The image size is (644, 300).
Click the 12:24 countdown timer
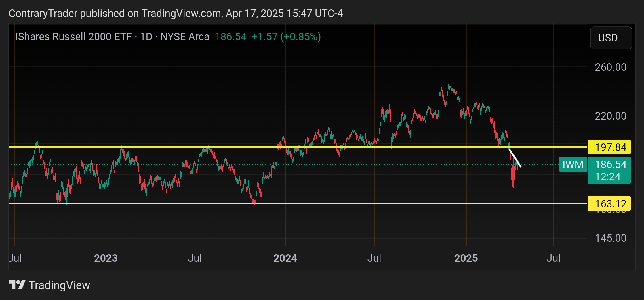[x=607, y=177]
